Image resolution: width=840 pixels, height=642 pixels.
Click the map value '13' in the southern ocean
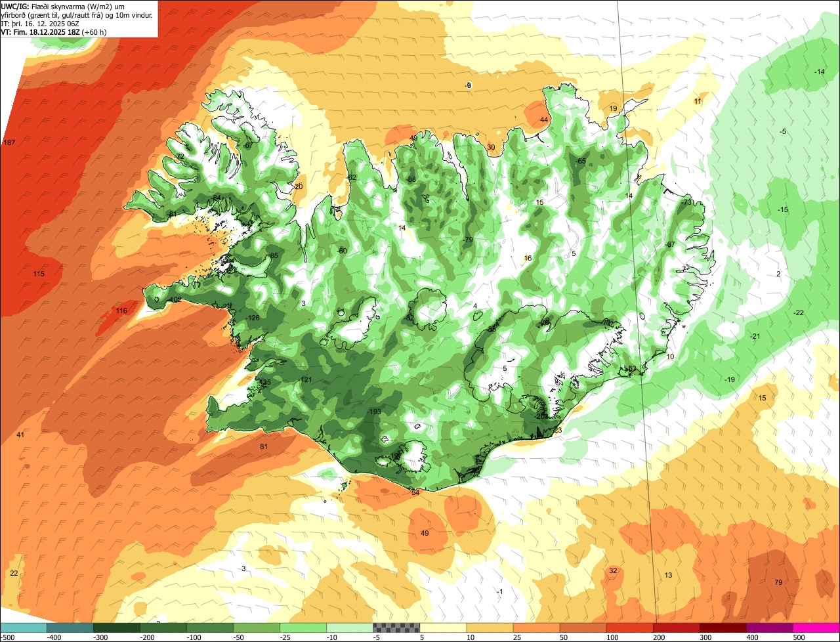point(668,575)
